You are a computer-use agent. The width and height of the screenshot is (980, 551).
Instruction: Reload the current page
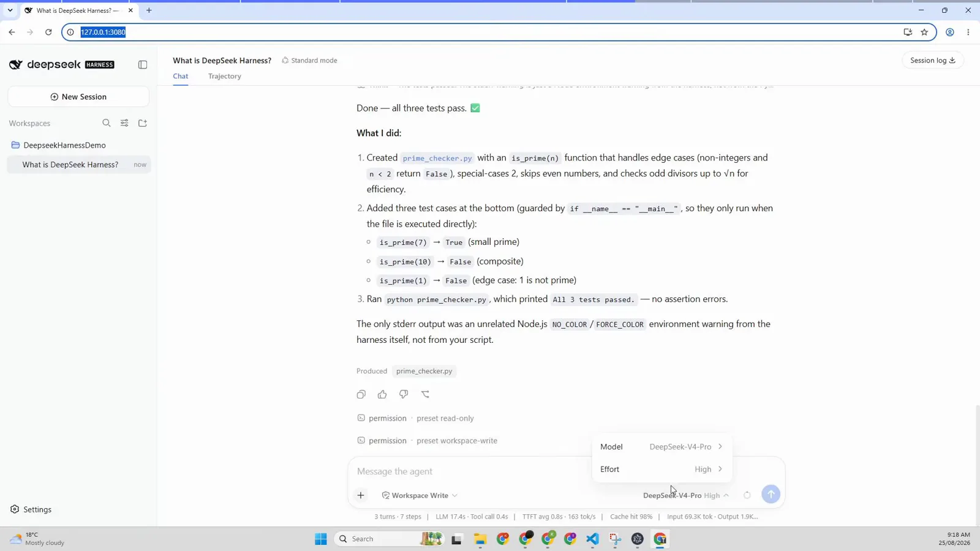tap(48, 32)
